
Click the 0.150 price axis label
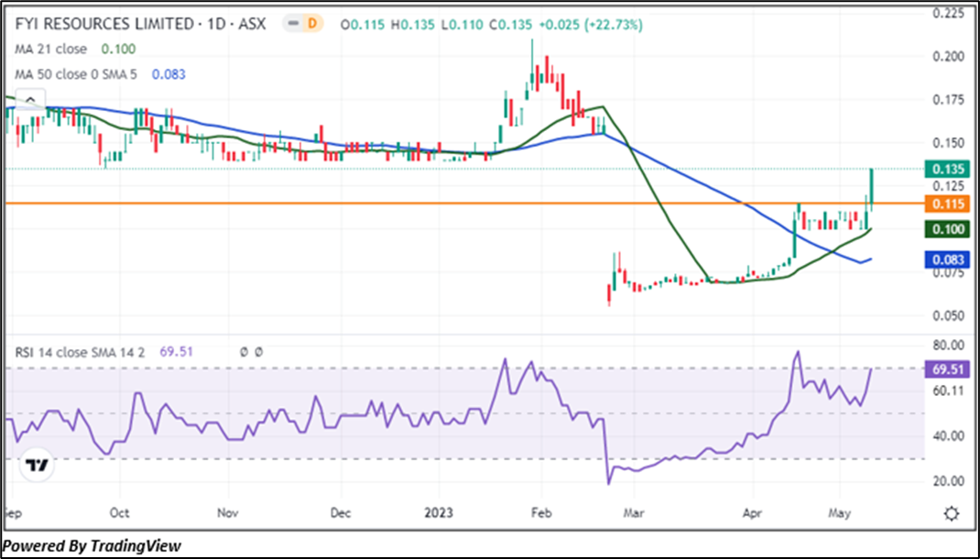click(949, 143)
